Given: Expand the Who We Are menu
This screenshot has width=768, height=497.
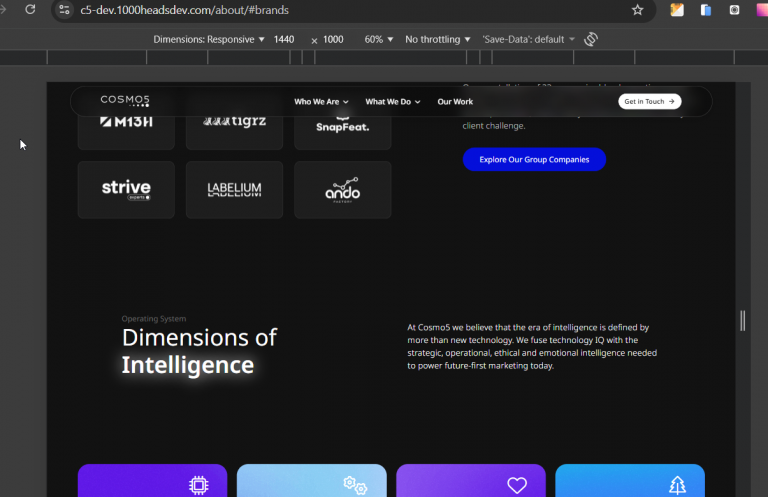Looking at the screenshot, I should (x=321, y=102).
